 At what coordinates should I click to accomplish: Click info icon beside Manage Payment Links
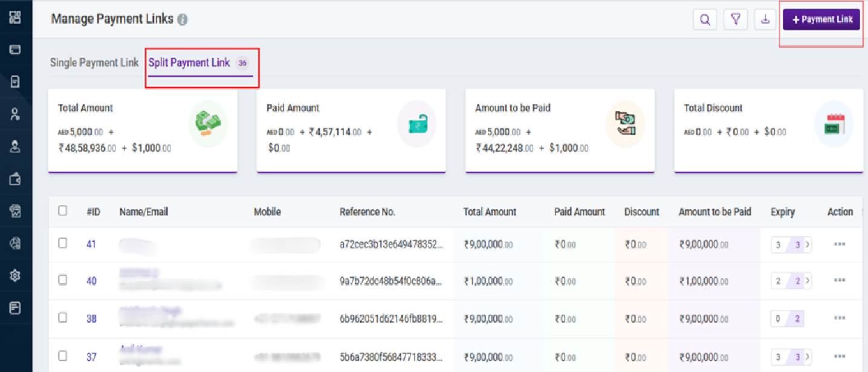pyautogui.click(x=183, y=19)
